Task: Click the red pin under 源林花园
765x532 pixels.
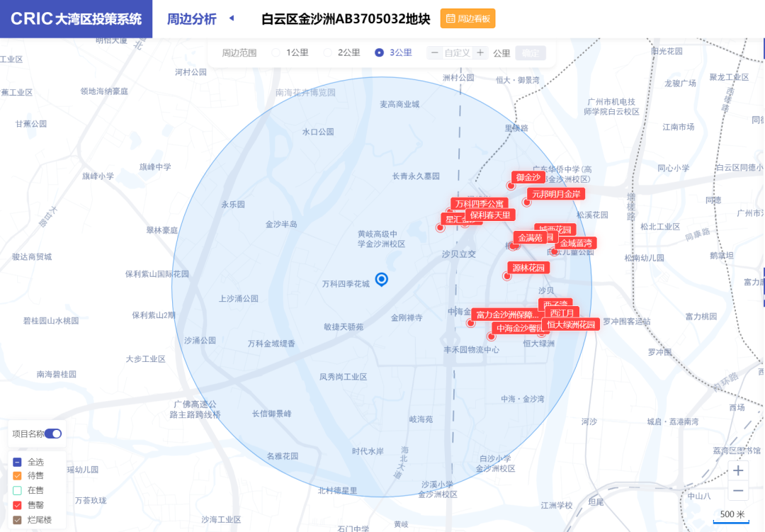Action: click(507, 276)
